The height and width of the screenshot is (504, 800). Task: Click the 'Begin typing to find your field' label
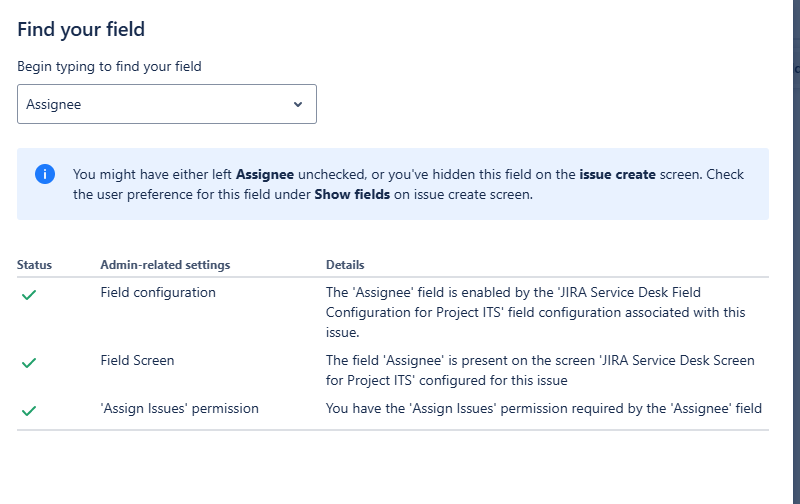(109, 66)
